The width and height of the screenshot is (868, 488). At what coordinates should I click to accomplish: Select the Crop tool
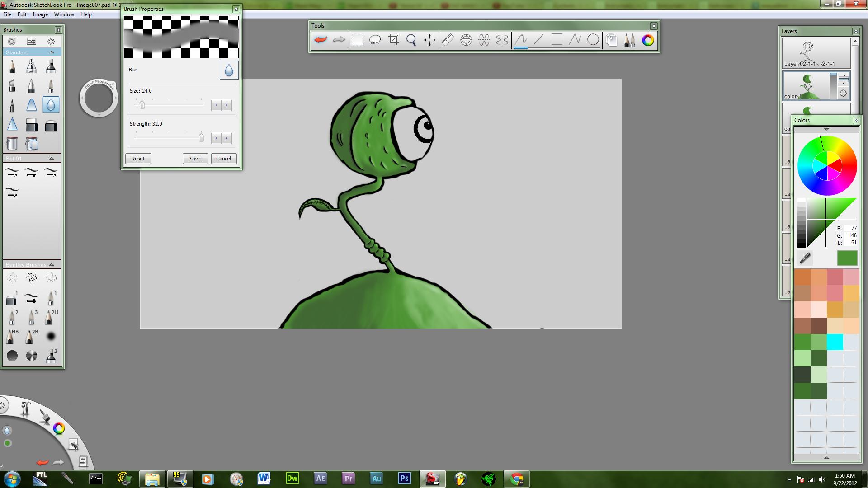pos(393,40)
